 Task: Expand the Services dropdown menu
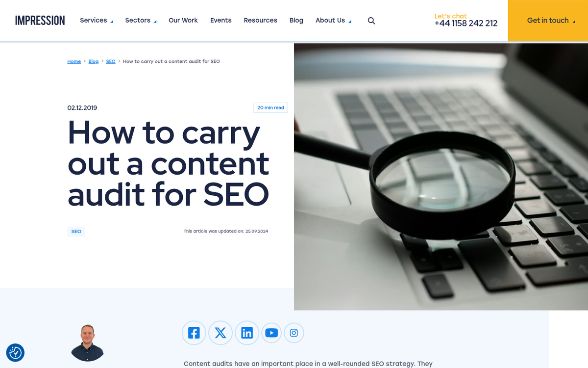[x=97, y=21]
